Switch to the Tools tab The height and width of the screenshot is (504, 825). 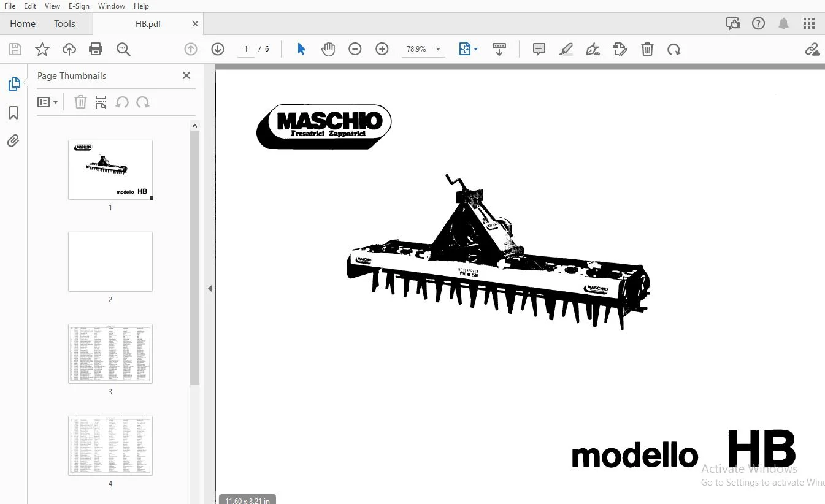64,23
